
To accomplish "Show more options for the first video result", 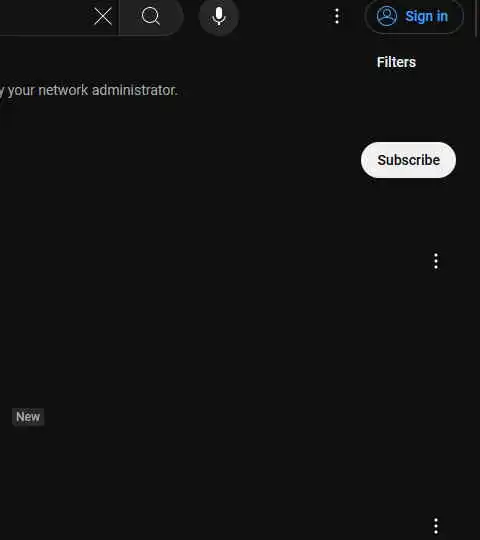I will 436,261.
